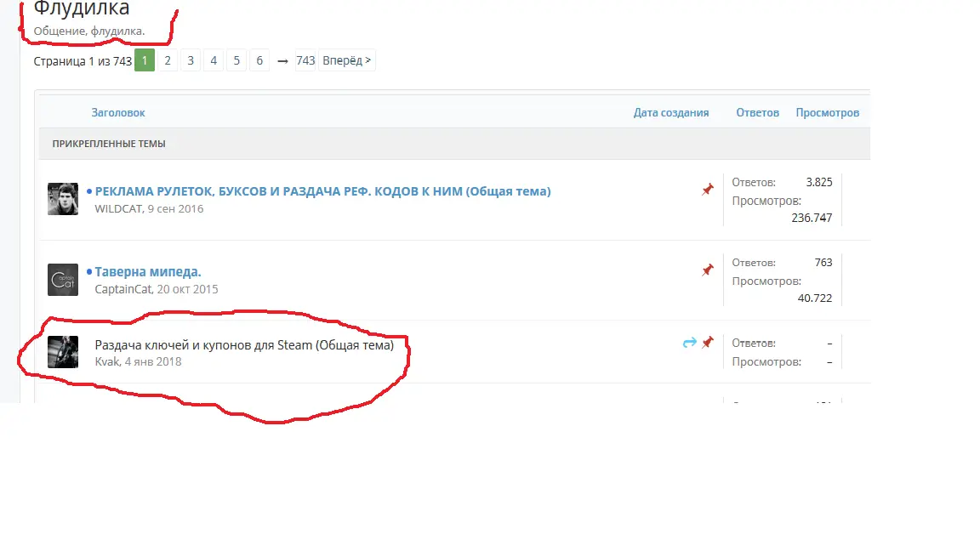
Task: Click pin icon on Таверна мипеда thread
Action: 708,270
